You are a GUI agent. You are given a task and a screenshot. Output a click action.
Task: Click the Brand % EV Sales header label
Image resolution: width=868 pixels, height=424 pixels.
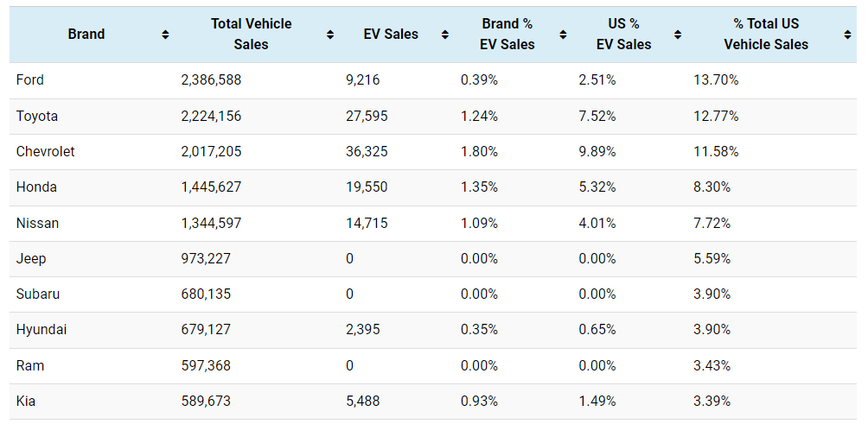(507, 35)
